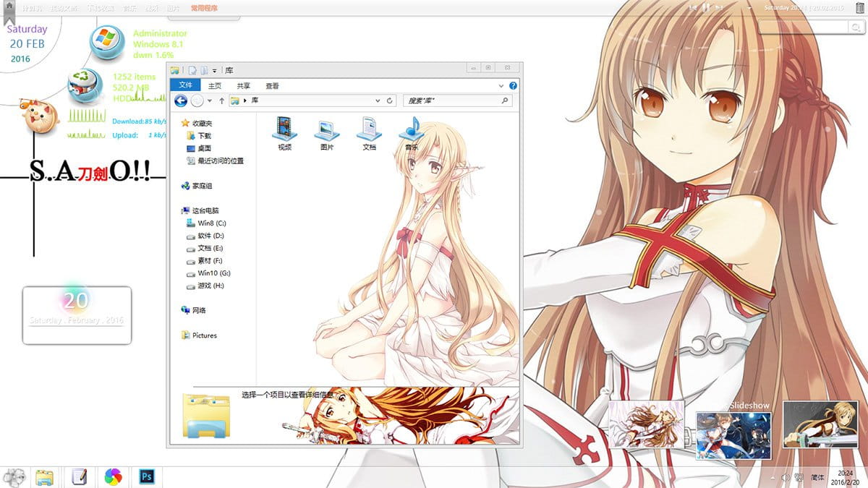Click the Explorer back arrow button
This screenshot has height=488, width=868.
(x=181, y=100)
